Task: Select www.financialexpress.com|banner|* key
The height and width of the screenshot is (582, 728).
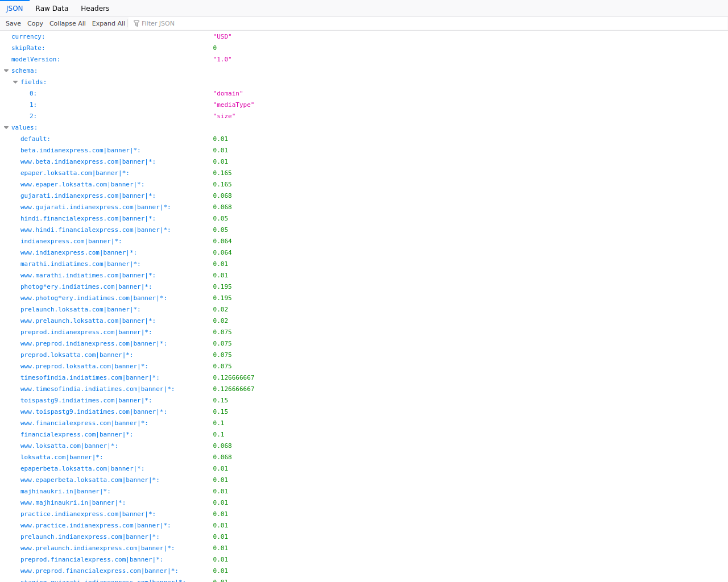Action: click(x=84, y=423)
